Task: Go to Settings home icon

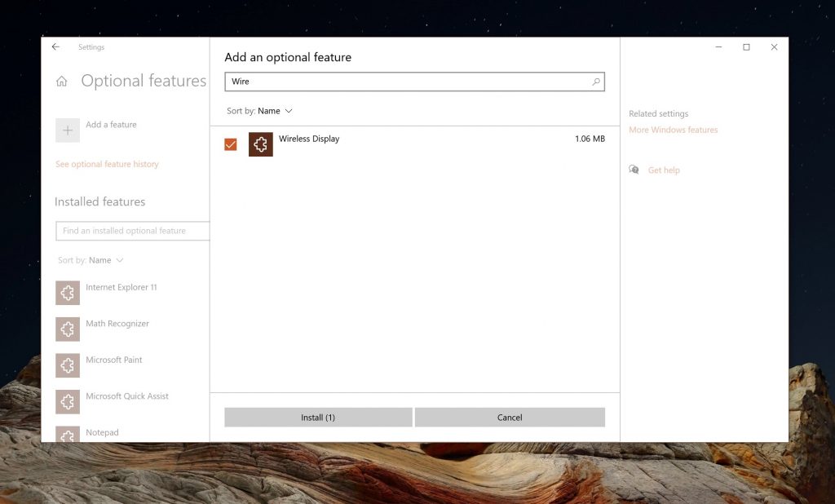Action: coord(62,81)
